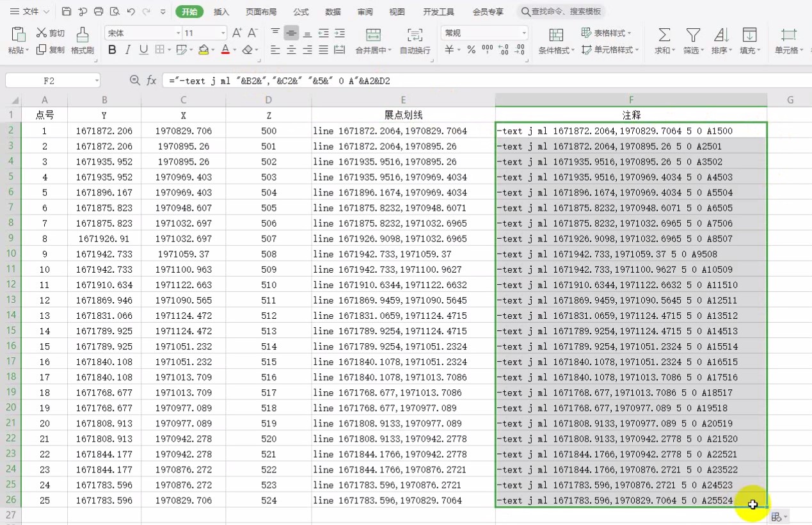
Task: Click the eraser clear-format icon
Action: coord(248,49)
